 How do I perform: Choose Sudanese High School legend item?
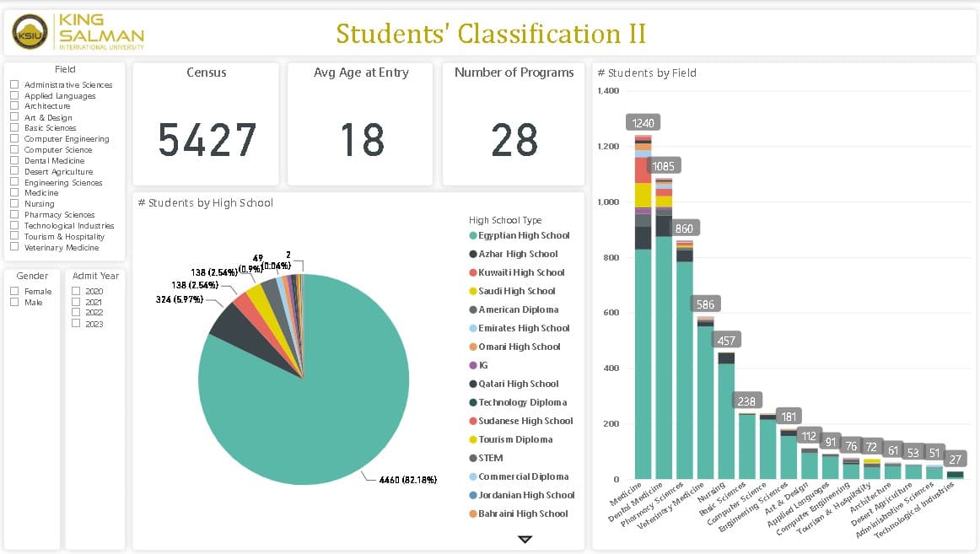[x=521, y=421]
